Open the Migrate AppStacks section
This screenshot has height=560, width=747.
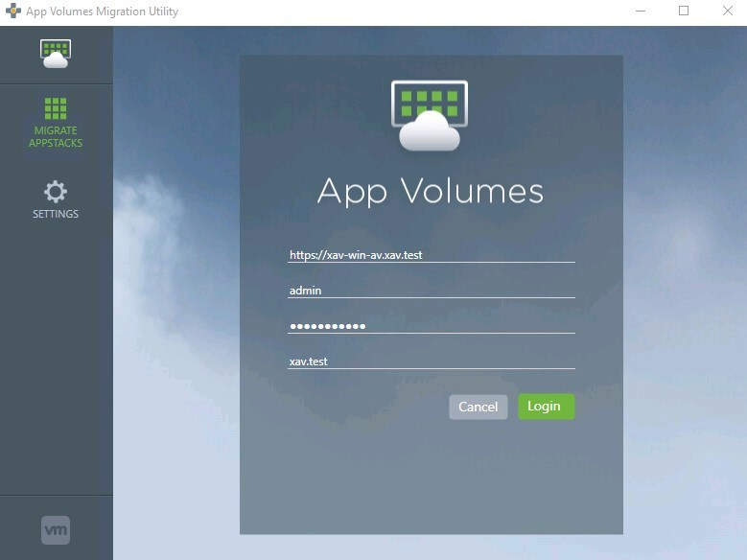click(56, 123)
